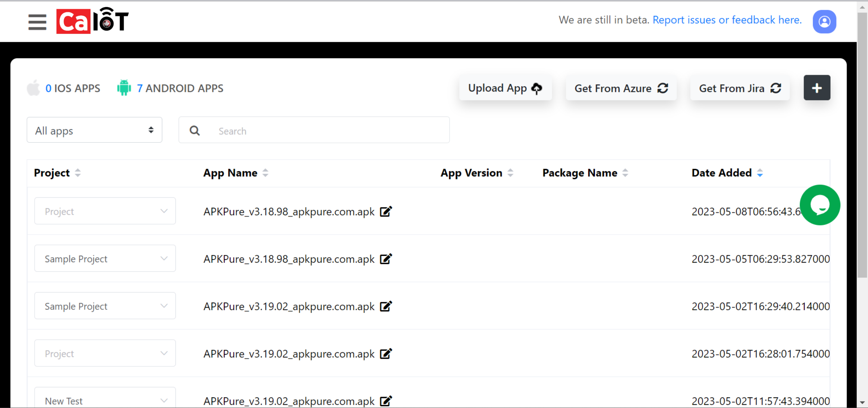The image size is (868, 408).
Task: Open Sample Project dropdown in 2023-05-05 row
Action: pos(105,258)
